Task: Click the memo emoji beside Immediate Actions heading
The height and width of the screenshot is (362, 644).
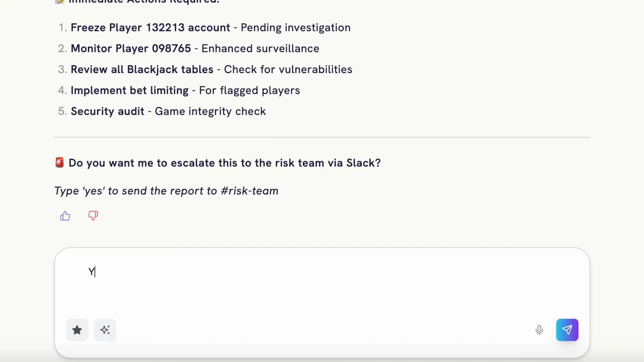Action: 59,1
